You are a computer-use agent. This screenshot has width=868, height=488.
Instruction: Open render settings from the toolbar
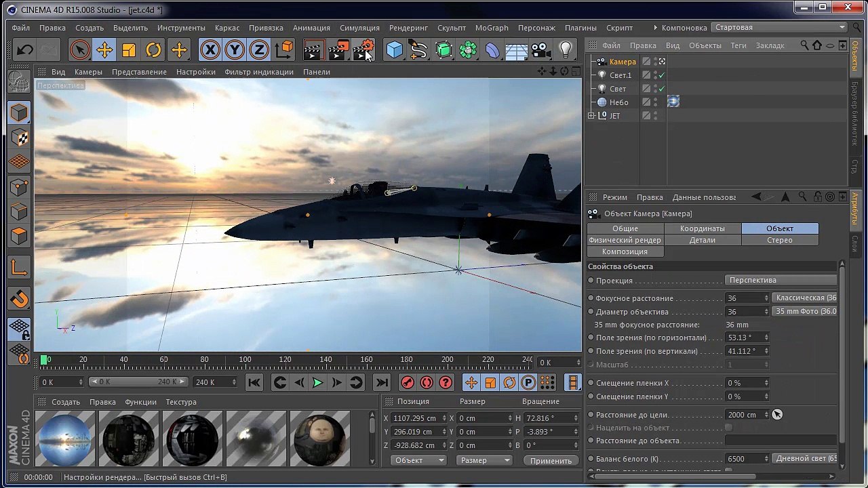(x=363, y=49)
